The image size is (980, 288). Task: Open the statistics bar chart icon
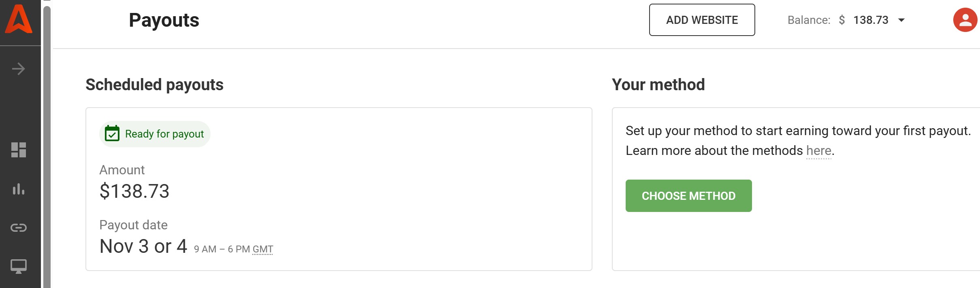pyautogui.click(x=19, y=189)
